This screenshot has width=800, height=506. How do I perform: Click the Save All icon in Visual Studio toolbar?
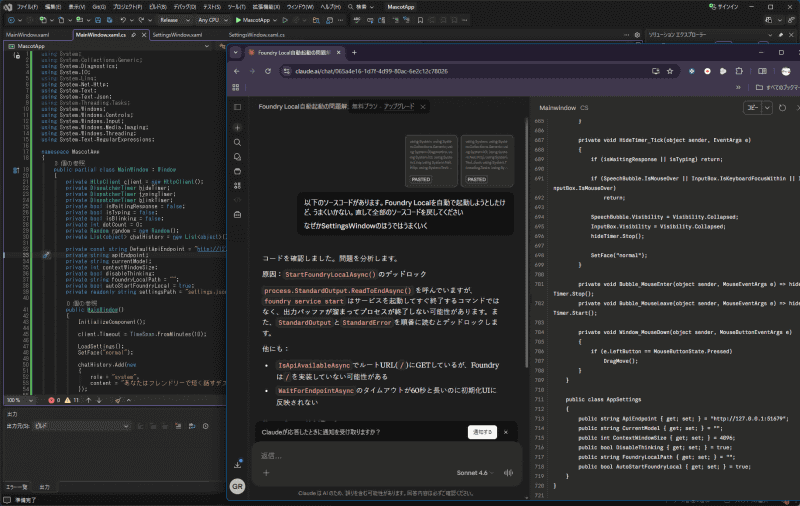[x=109, y=20]
